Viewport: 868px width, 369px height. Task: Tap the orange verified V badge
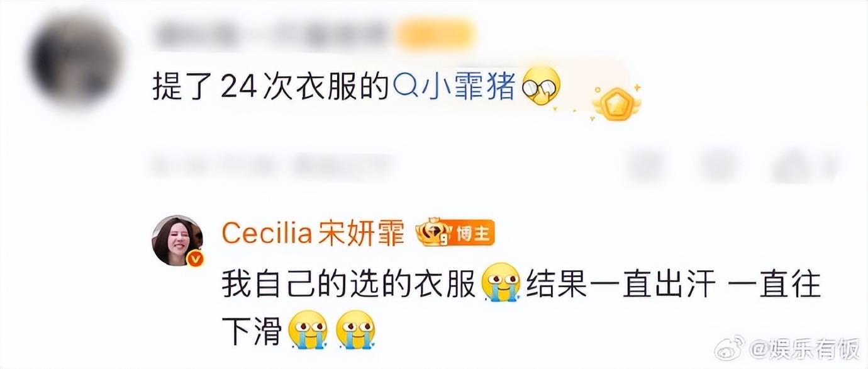[x=196, y=257]
